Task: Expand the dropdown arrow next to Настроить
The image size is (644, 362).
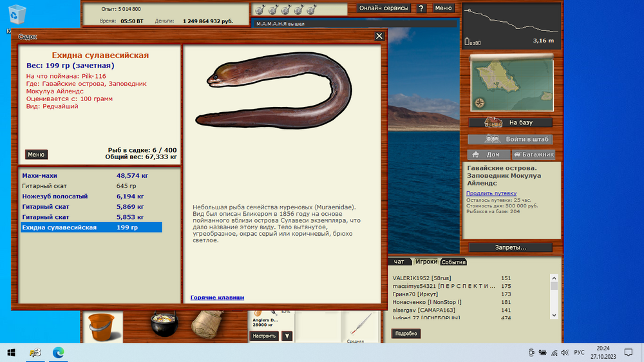Action: tap(287, 336)
